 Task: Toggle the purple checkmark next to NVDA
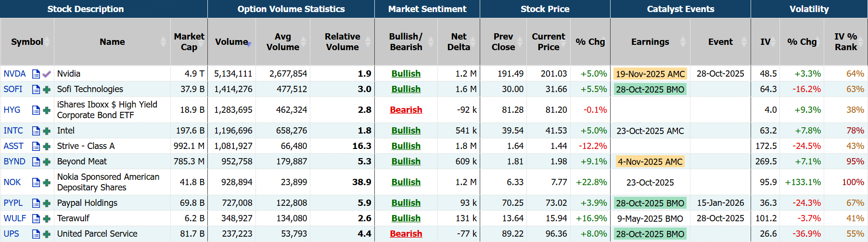[x=47, y=74]
